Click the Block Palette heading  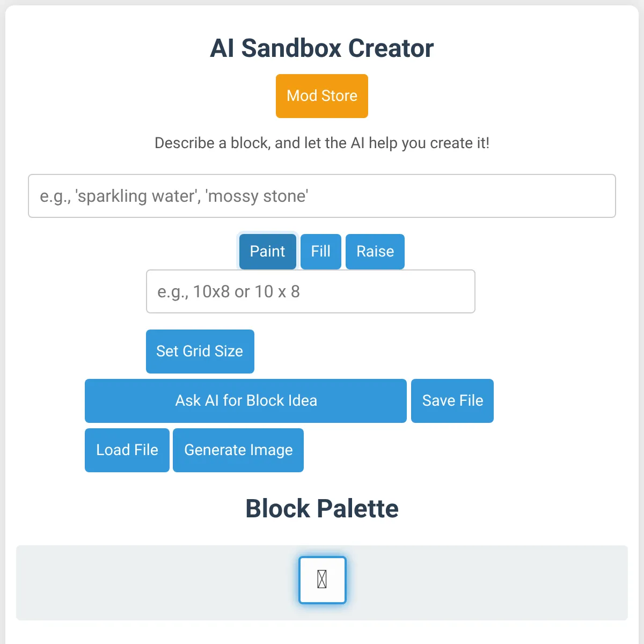(321, 508)
